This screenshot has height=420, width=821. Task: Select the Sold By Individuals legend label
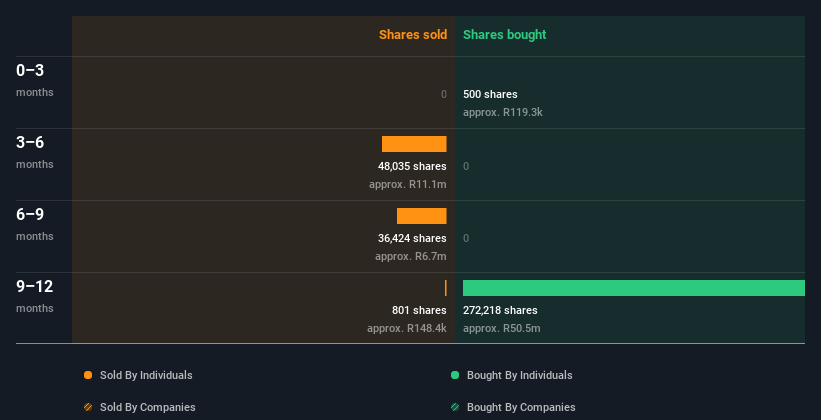146,375
